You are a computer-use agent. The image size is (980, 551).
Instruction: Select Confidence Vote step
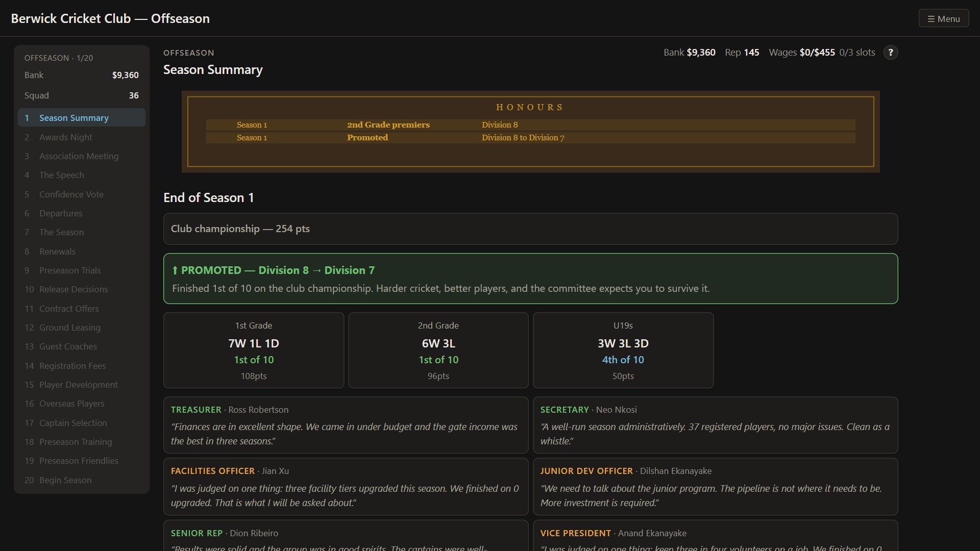(82, 194)
